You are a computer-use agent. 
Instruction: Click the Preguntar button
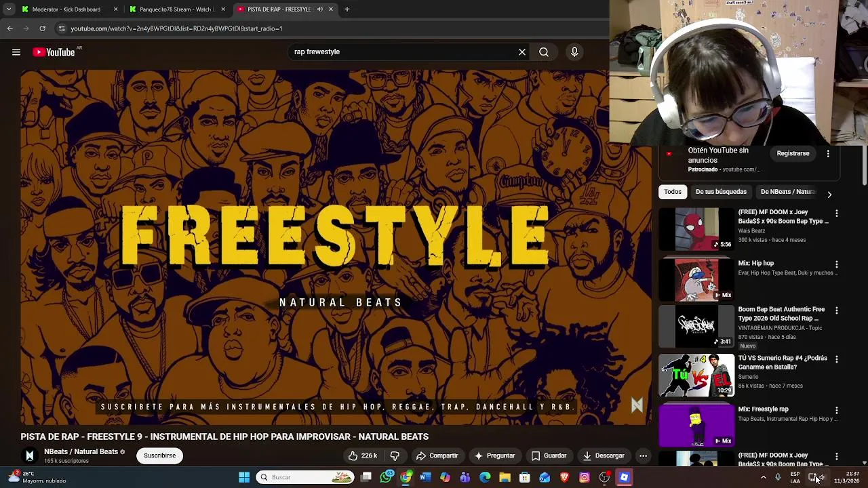coord(494,456)
